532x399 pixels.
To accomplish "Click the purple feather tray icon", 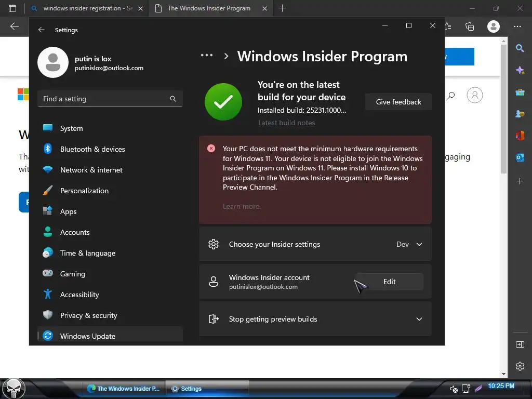I will (x=478, y=388).
